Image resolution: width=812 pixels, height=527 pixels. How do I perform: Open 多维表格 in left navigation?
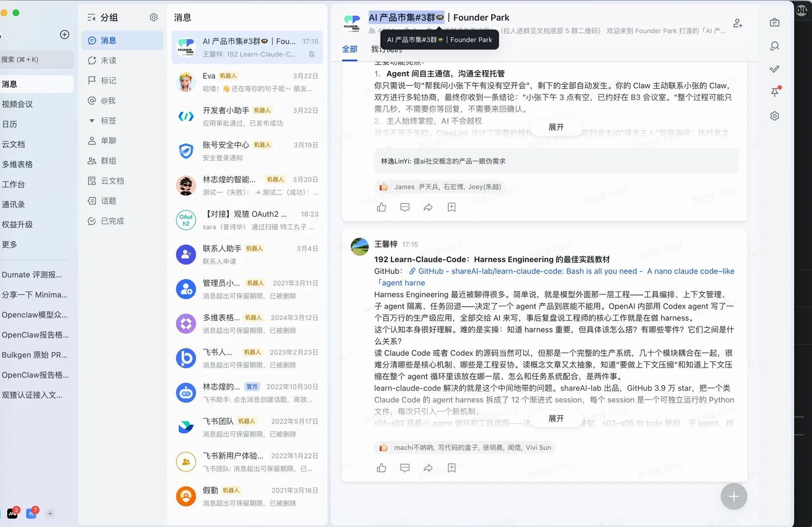(x=36, y=164)
